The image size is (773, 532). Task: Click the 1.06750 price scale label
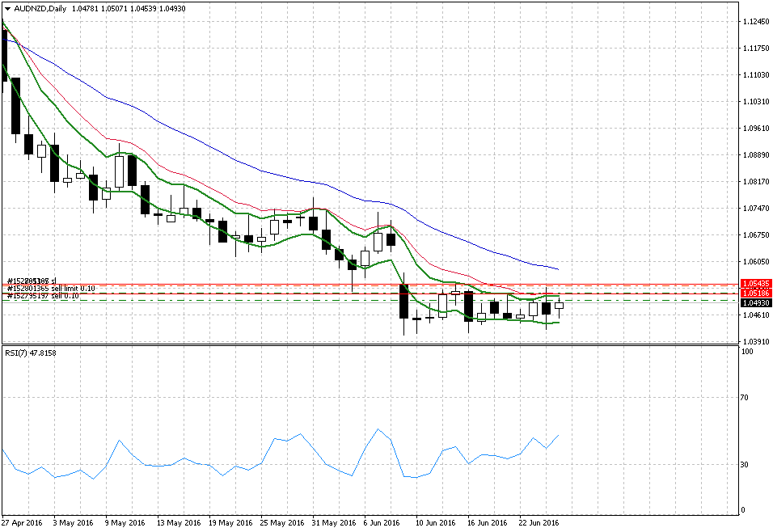756,235
